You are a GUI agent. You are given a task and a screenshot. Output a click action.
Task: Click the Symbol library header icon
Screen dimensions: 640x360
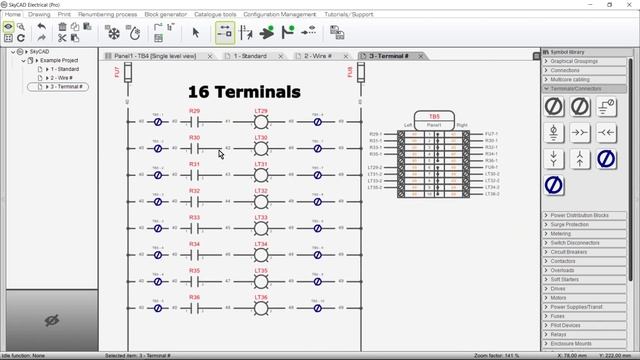point(546,52)
